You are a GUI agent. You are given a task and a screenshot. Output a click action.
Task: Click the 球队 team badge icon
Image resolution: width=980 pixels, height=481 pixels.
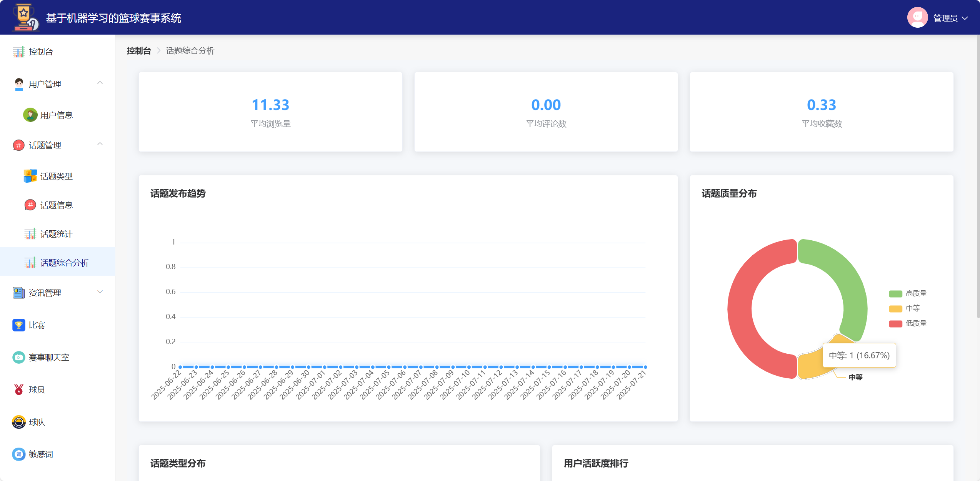tap(18, 422)
